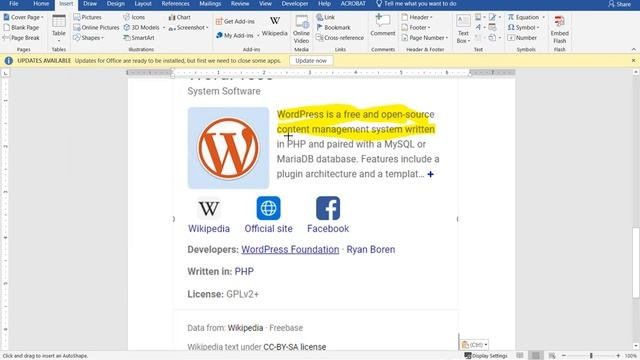The image size is (640, 360).
Task: Insert a Number symbol
Action: point(522,38)
